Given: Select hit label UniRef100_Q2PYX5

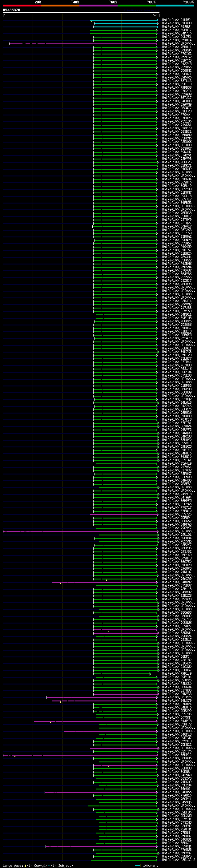Looking at the screenshot, I should tap(176, 60).
